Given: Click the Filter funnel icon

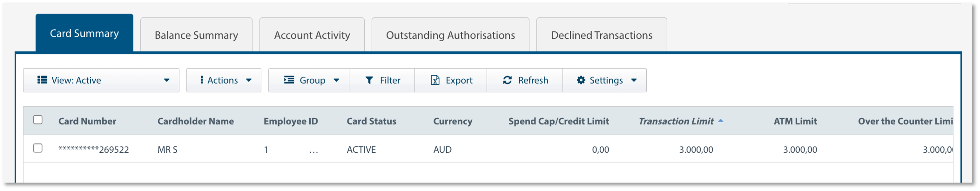Looking at the screenshot, I should tap(369, 80).
